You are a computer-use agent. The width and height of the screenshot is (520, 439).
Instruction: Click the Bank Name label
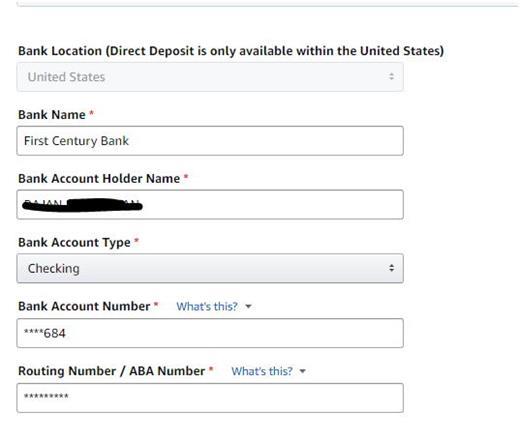click(52, 115)
